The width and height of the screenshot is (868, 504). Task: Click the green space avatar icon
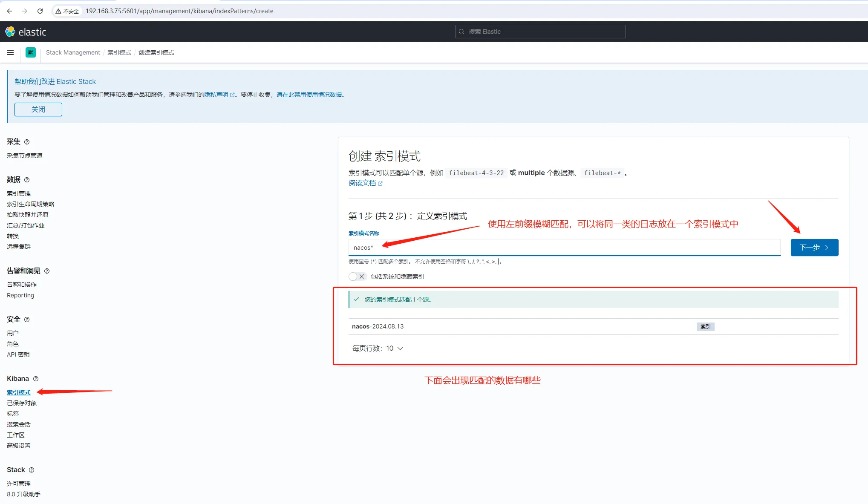[31, 52]
